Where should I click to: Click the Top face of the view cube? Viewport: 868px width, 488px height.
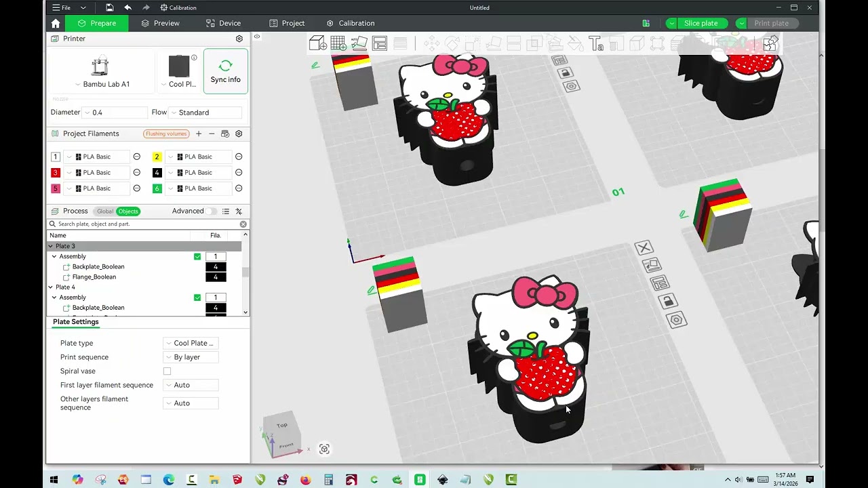[x=282, y=425]
